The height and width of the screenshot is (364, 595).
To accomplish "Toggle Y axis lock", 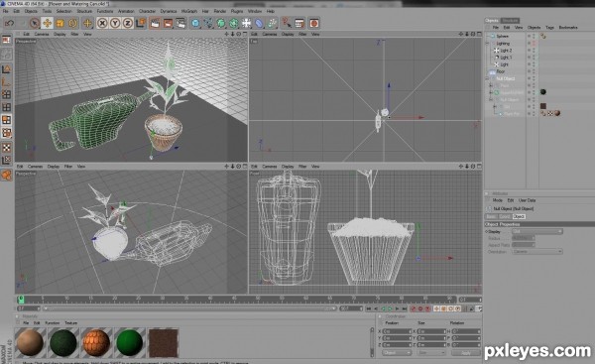I will click(x=115, y=23).
